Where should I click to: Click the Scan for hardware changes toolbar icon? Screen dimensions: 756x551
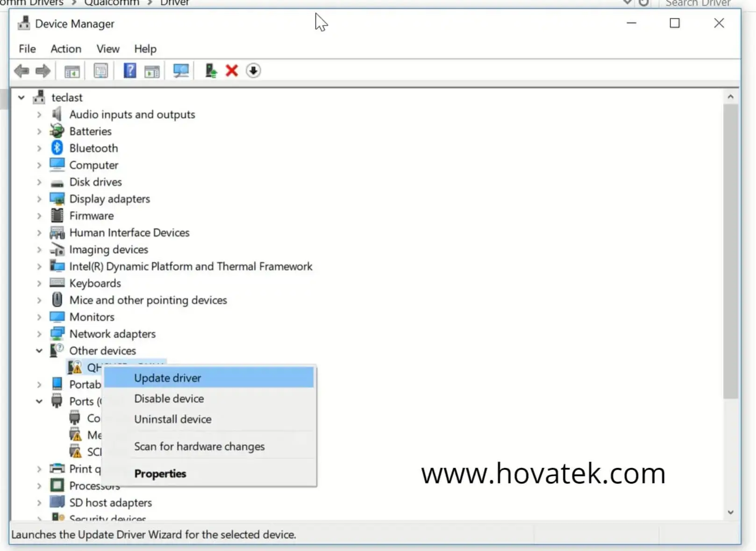tap(180, 71)
